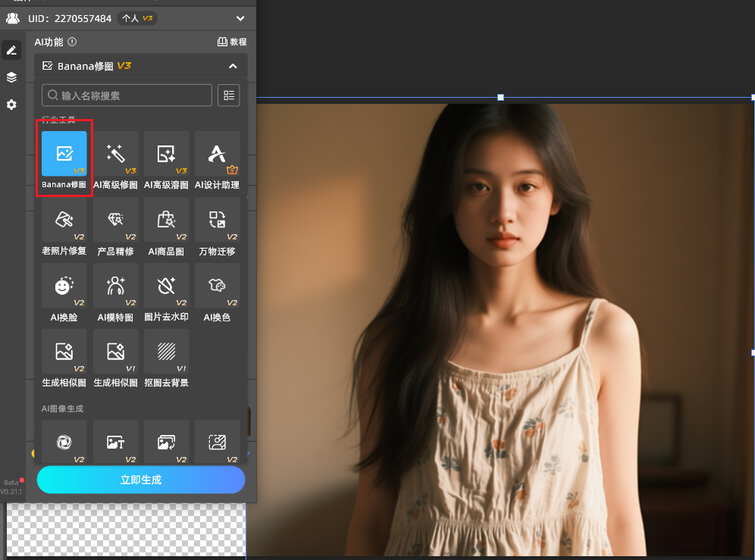Expand the UID account dropdown arrow
This screenshot has width=755, height=560.
(x=240, y=18)
